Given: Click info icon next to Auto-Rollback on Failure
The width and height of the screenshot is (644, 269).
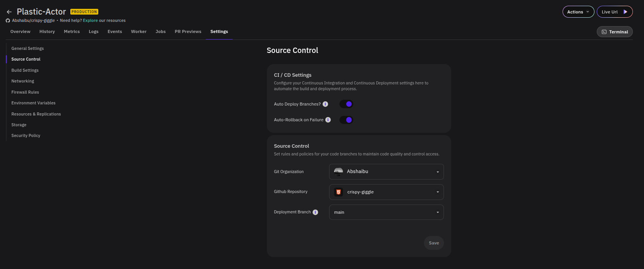Looking at the screenshot, I should coord(328,120).
